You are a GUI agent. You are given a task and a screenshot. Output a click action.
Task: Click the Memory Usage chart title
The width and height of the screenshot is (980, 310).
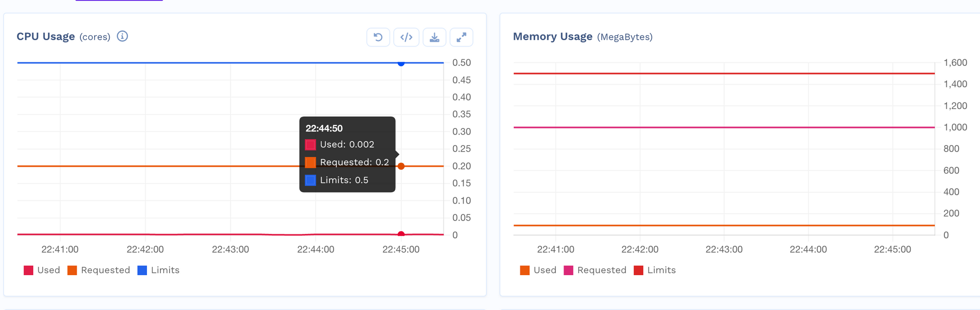point(552,37)
